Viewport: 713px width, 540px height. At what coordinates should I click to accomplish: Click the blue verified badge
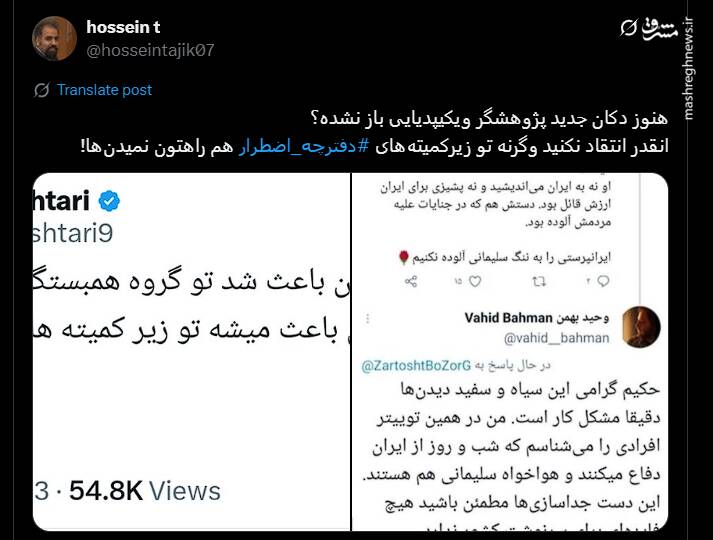click(109, 201)
